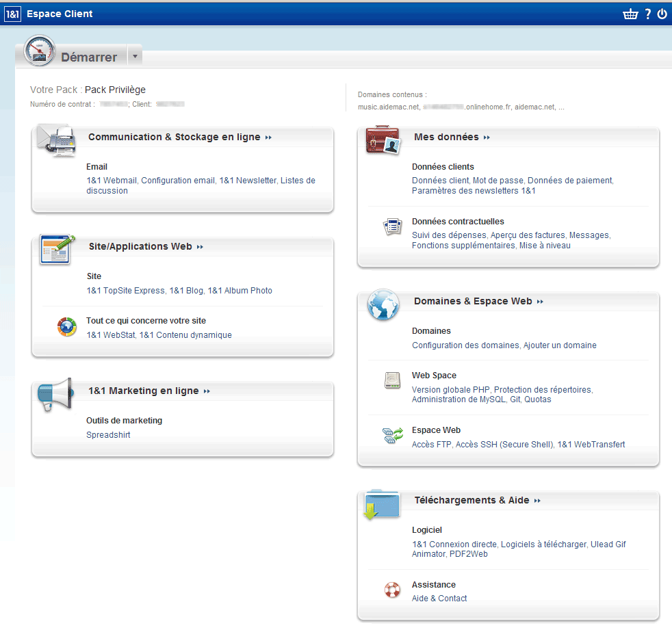Screen dimensions: 672x630
Task: Click the 1&1 logo icon
Action: 12,14
